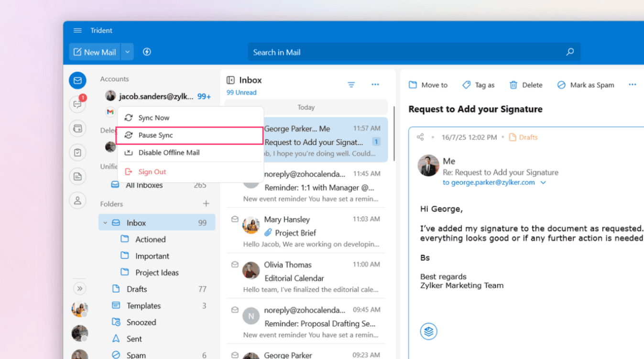Open Olivia Thomas's Editorial Calendar email

click(306, 277)
